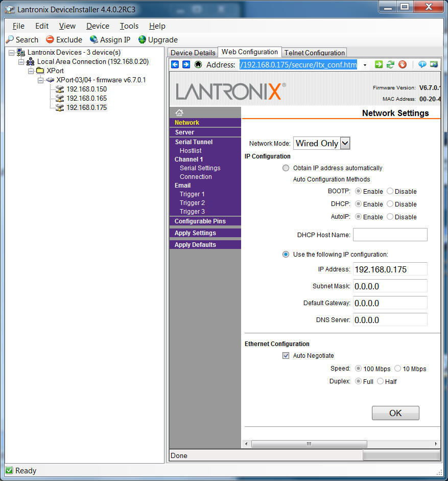
Task: Click the Assign IP toolbar icon
Action: click(x=94, y=39)
